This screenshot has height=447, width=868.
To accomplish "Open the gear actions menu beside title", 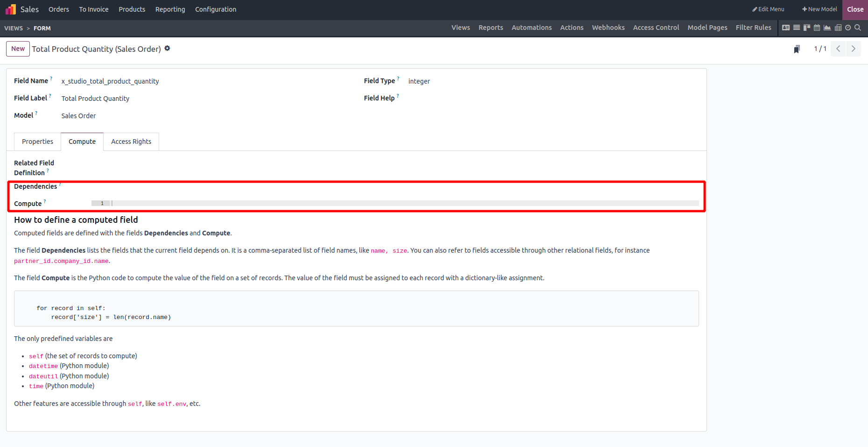I will pos(168,49).
